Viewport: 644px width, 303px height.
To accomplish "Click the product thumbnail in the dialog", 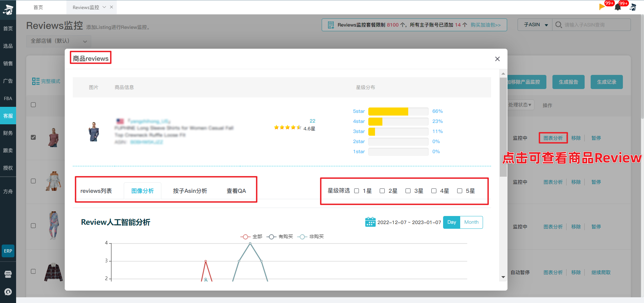I will coord(94,132).
